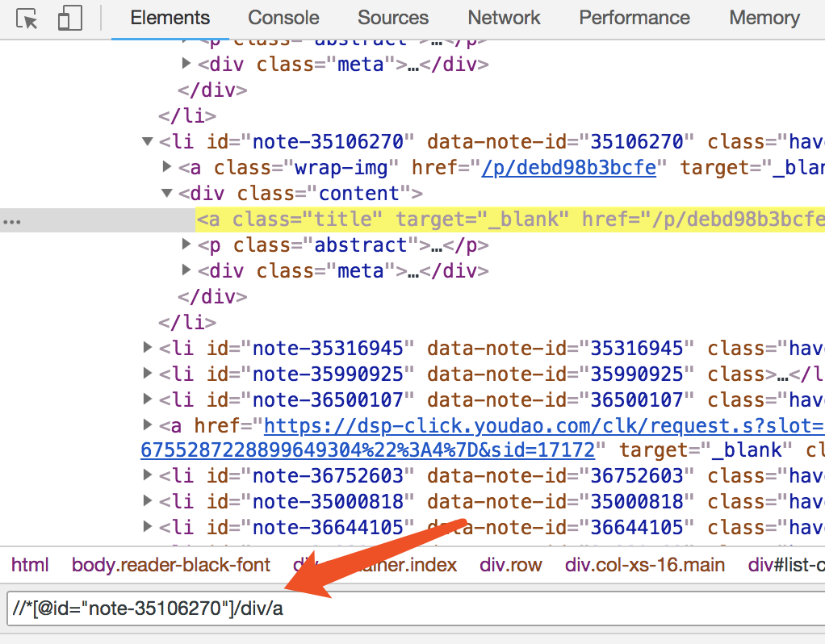
Task: Open the Elements tab
Action: click(x=170, y=18)
